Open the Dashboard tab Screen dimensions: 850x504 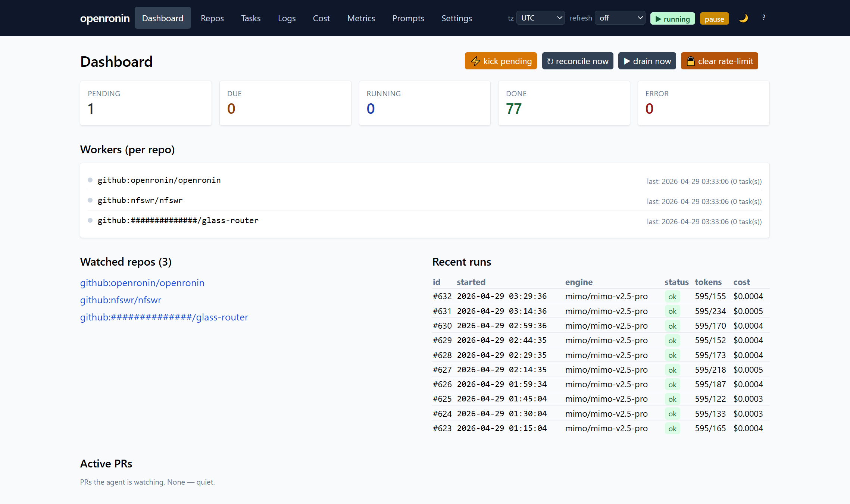point(163,18)
